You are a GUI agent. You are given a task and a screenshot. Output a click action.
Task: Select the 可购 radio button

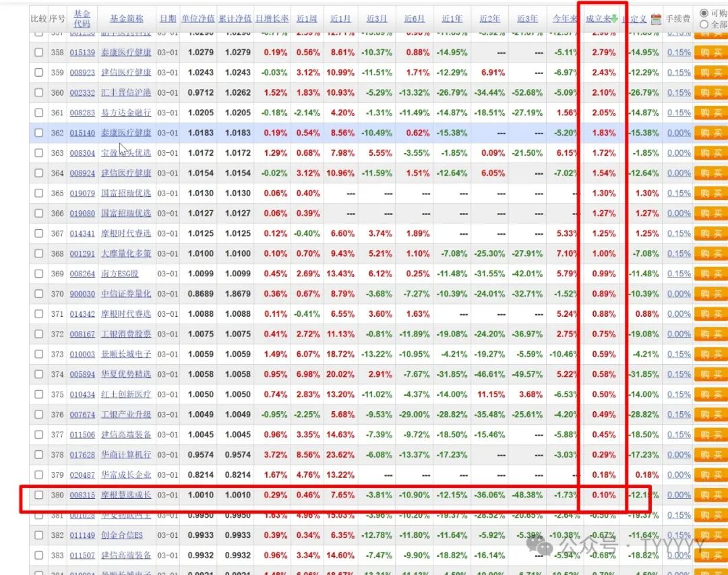[x=704, y=13]
